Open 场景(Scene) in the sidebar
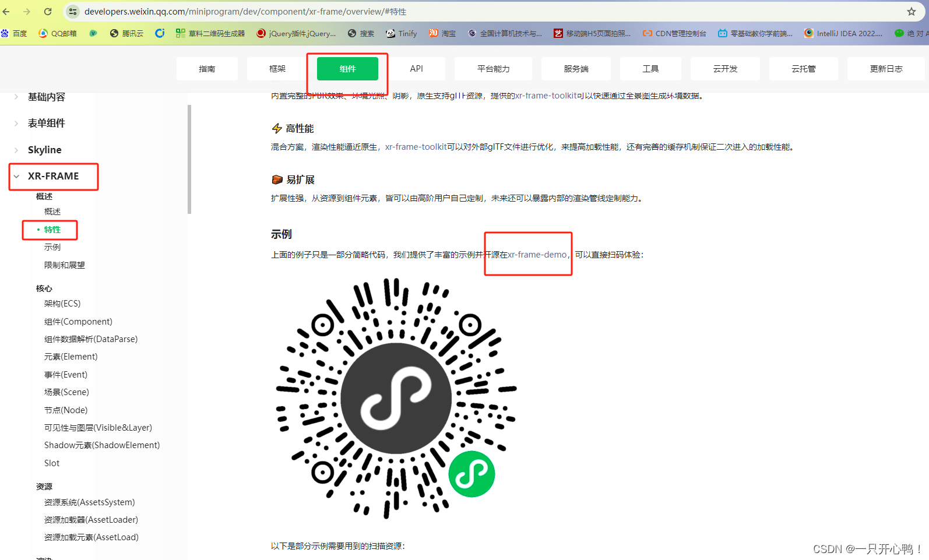This screenshot has height=560, width=929. pos(66,392)
